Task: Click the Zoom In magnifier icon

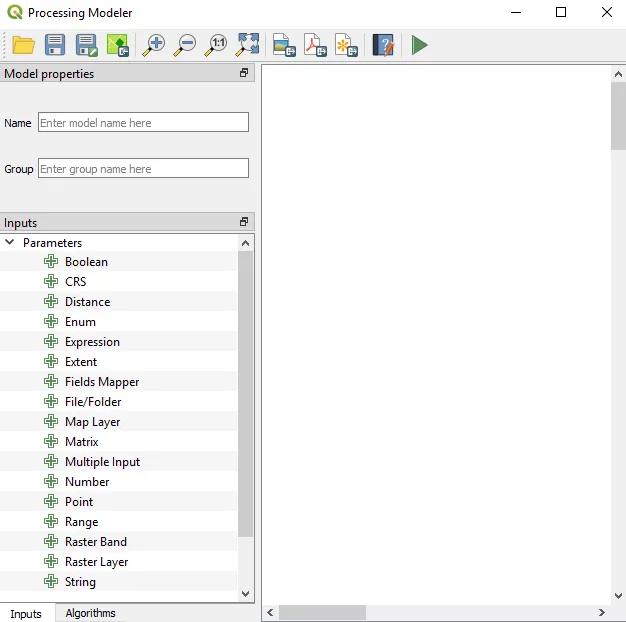Action: click(x=153, y=45)
